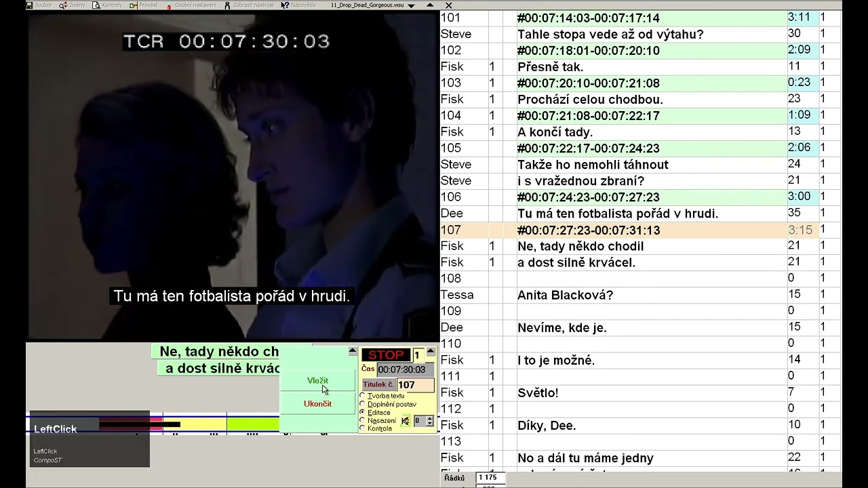Click the red STOP button
868x488 pixels.
(386, 355)
